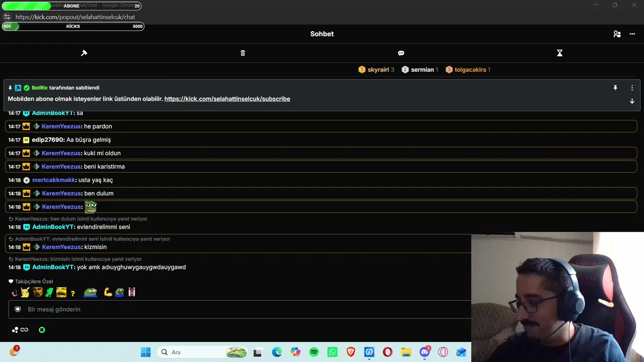Open the Windows Start menu
Screen dimensions: 644x362
[x=146, y=352]
